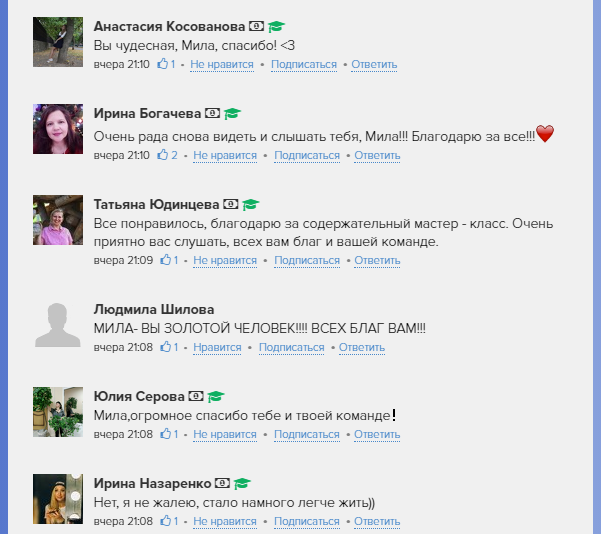Click the badge icon beside Юлия Серова
The image size is (601, 534).
pos(196,396)
